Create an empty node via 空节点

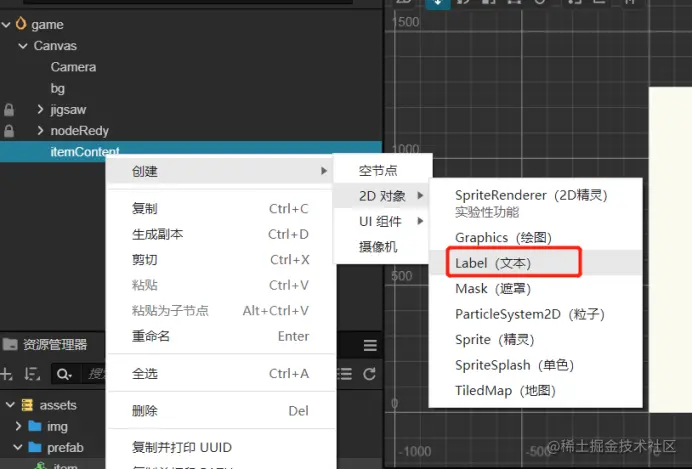tap(382, 170)
